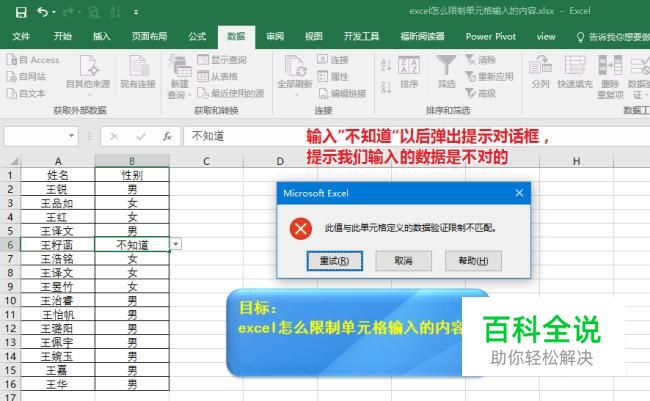Switch to the 审阅 ribbon tab

pyautogui.click(x=275, y=36)
